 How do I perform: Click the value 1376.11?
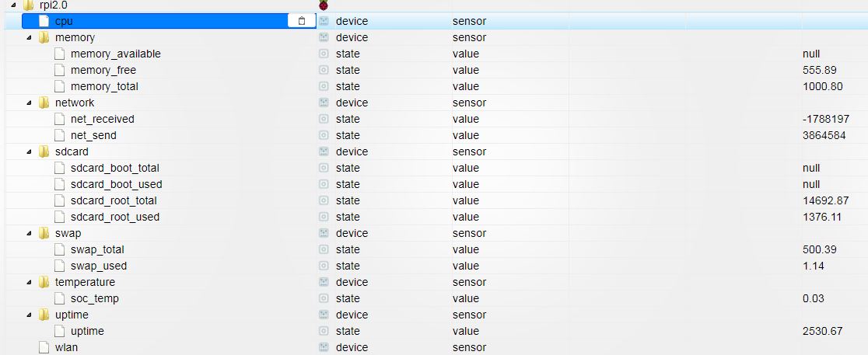click(822, 218)
